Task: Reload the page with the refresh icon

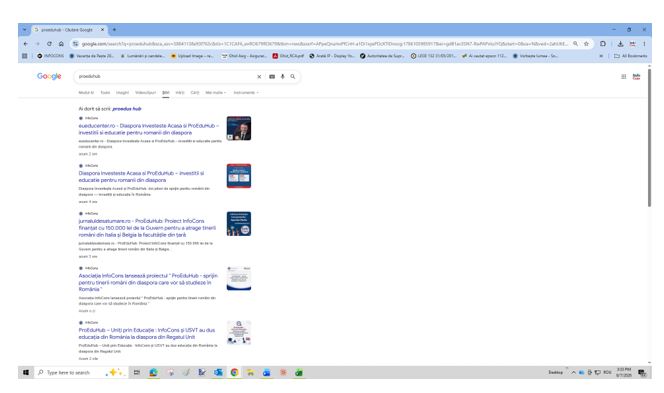Action: [x=49, y=44]
